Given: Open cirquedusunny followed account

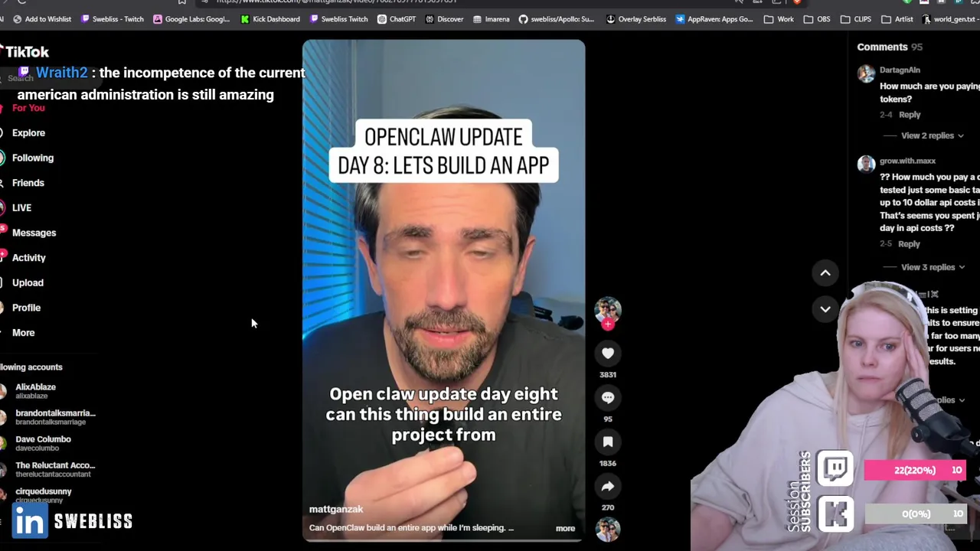Looking at the screenshot, I should [x=43, y=495].
